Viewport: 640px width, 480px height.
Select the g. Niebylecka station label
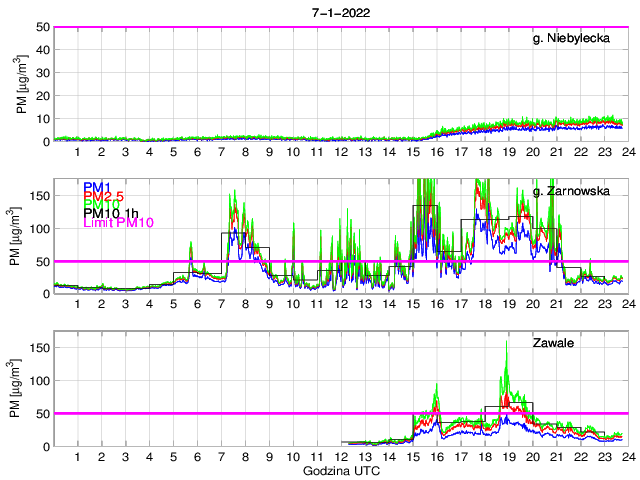coord(578,39)
